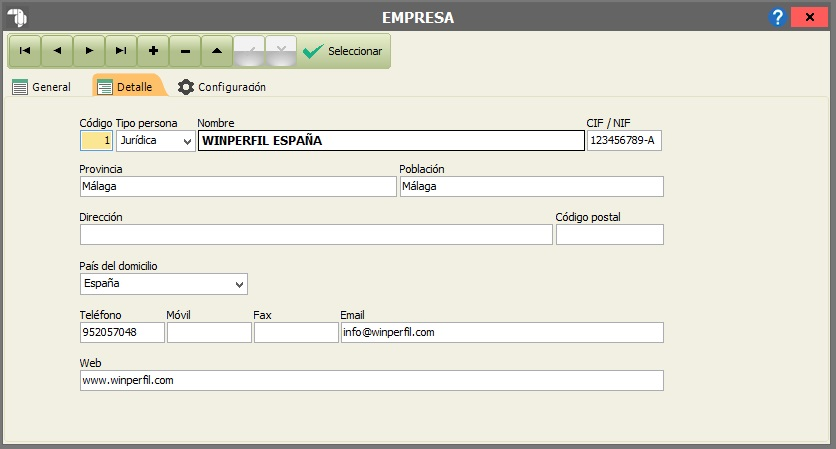Switch to the General tab

click(42, 87)
